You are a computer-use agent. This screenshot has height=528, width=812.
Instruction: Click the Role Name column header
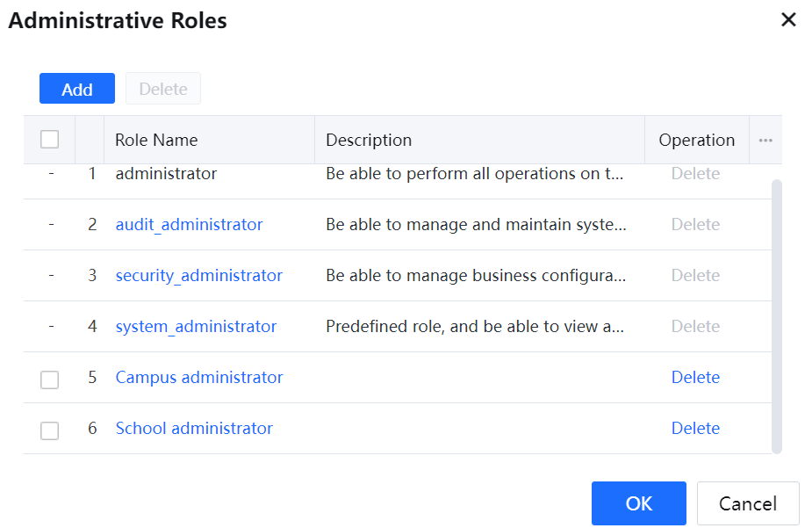(156, 140)
